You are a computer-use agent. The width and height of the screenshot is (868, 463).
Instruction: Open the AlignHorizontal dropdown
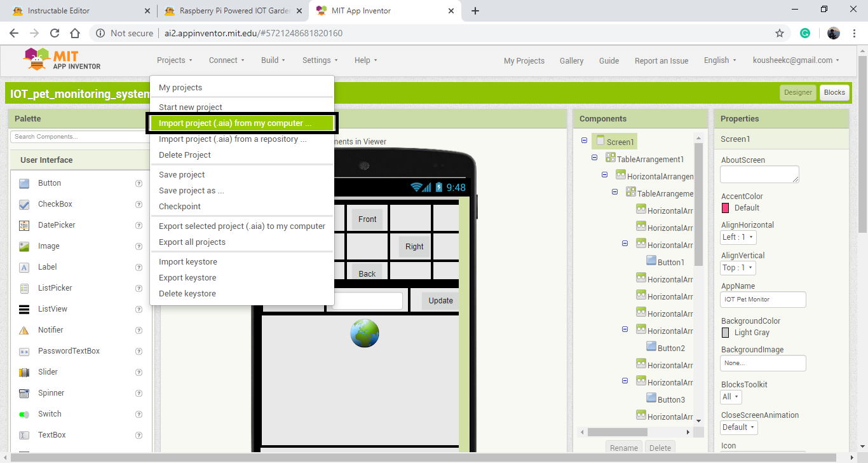coord(738,237)
